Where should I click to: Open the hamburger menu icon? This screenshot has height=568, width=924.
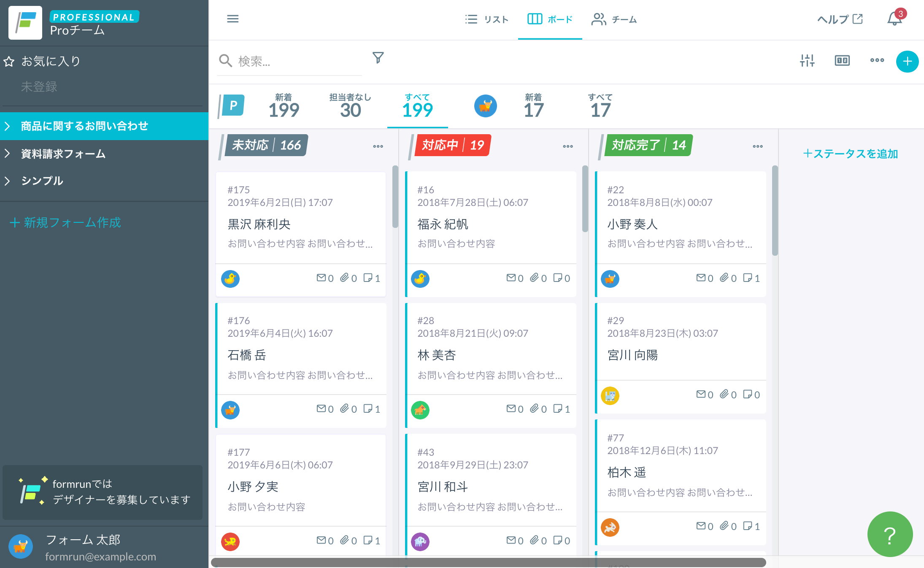(x=232, y=19)
